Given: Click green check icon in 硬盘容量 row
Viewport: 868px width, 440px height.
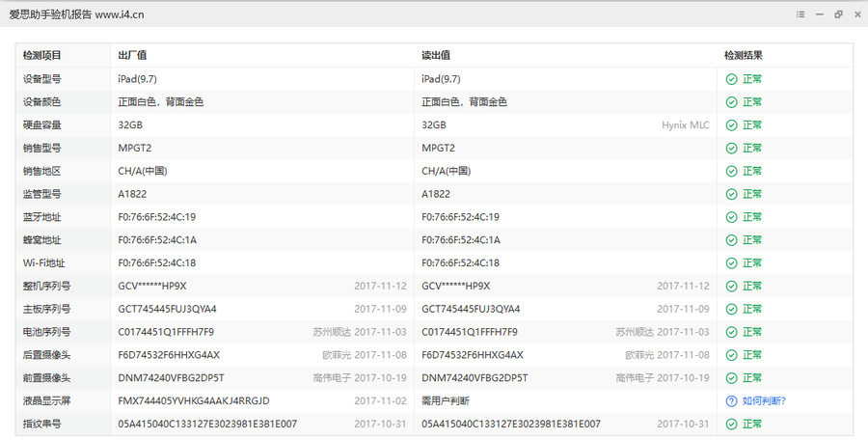Looking at the screenshot, I should (731, 125).
